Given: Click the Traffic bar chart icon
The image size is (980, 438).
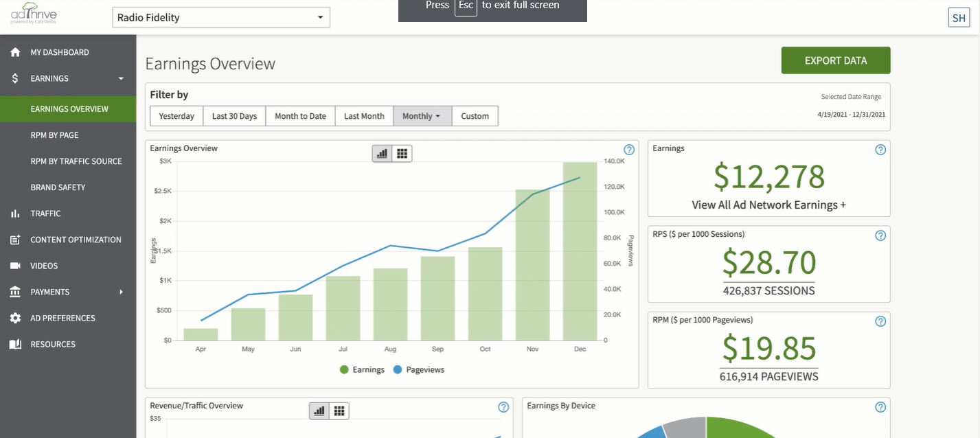Looking at the screenshot, I should coord(15,214).
